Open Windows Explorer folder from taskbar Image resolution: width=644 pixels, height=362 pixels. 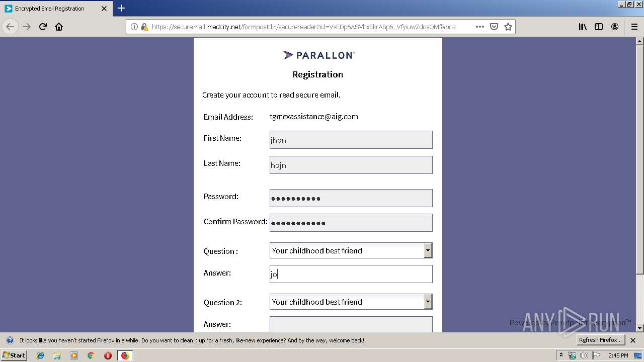coord(57,355)
